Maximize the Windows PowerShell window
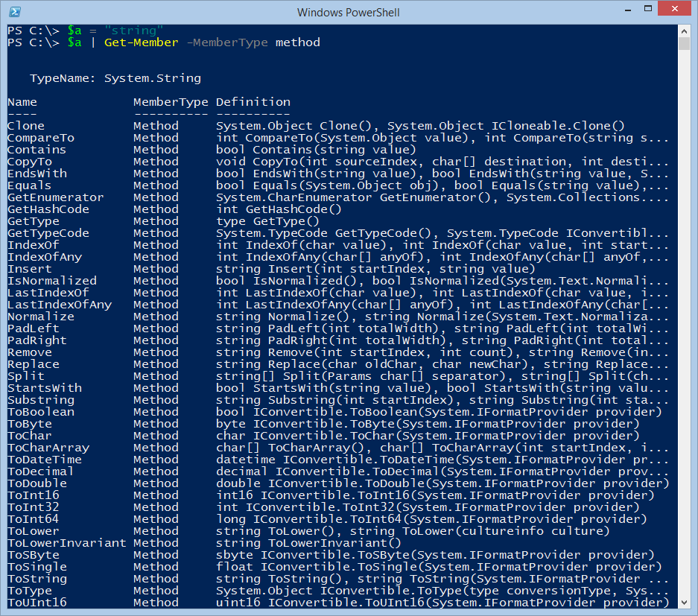The image size is (698, 616). [x=647, y=9]
